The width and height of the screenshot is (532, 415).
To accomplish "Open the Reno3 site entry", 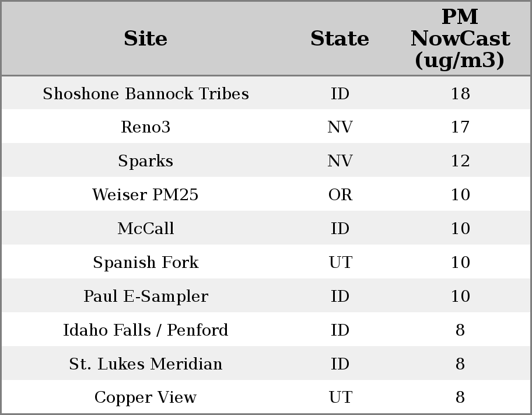I will pos(145,127).
